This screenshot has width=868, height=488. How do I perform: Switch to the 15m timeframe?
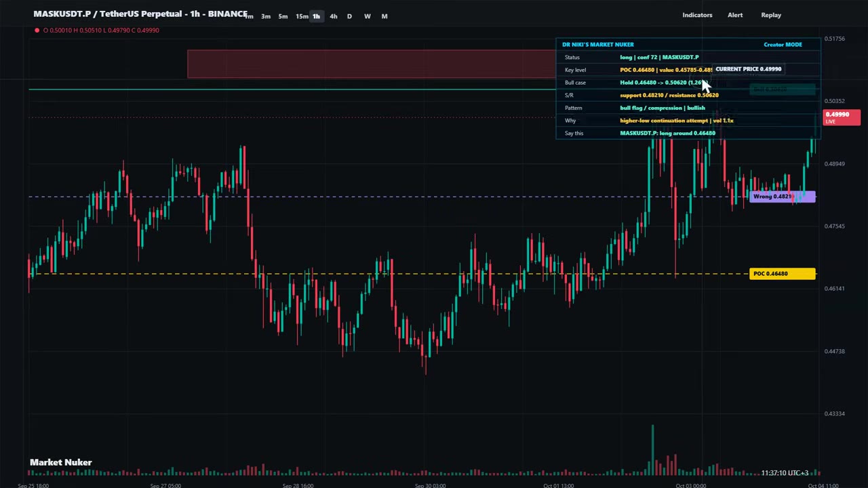click(301, 16)
